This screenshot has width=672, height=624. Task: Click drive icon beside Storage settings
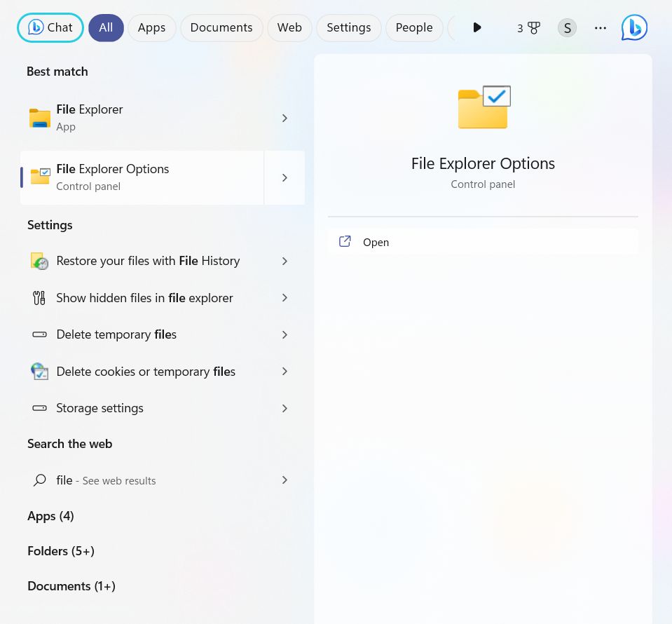[39, 408]
